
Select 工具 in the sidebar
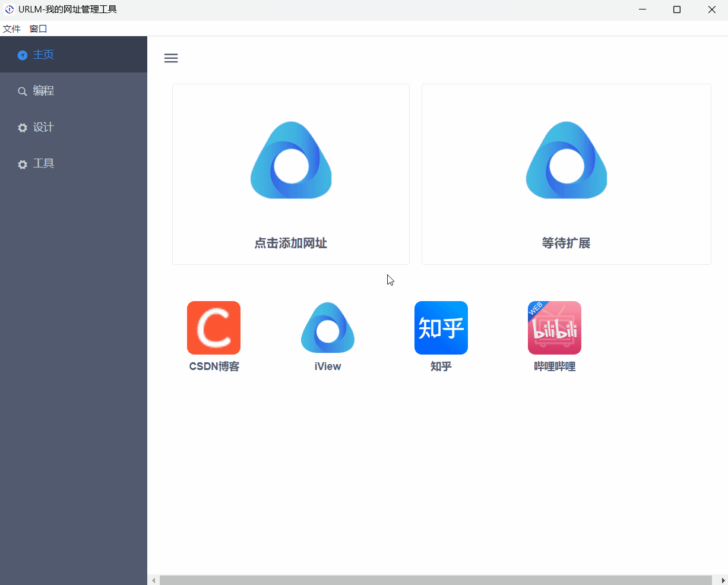(74, 163)
